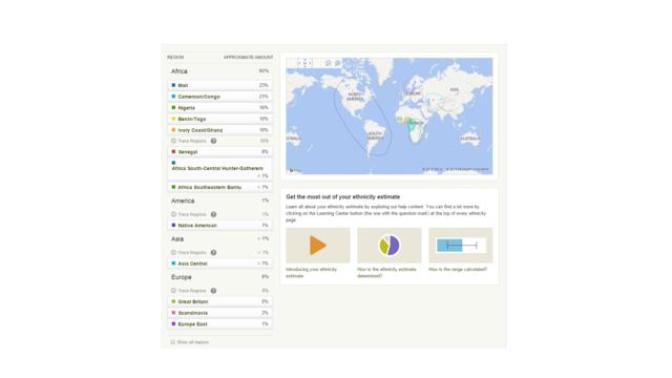Open help icon beside Asia Trace Regions
Viewport: 672px width, 378px height.
[x=213, y=252]
